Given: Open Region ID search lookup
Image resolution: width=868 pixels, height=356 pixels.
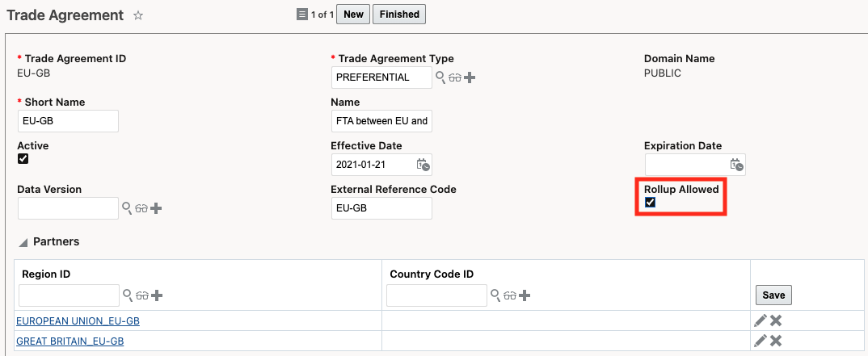Looking at the screenshot, I should click(x=127, y=295).
